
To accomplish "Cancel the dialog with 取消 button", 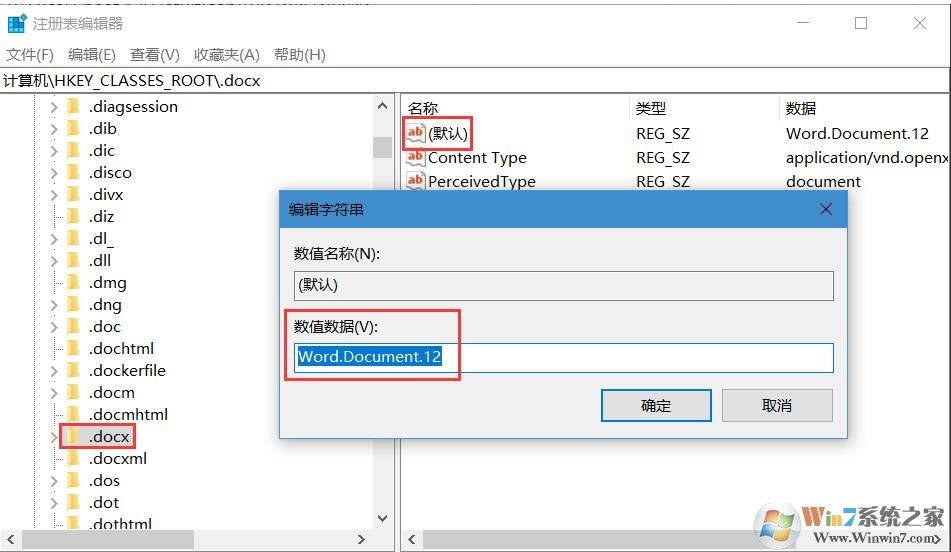I will 777,405.
